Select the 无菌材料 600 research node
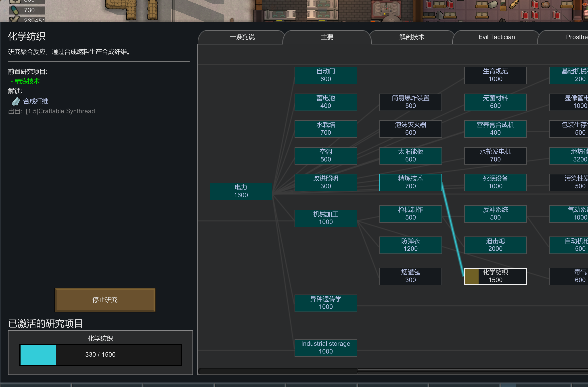The width and height of the screenshot is (588, 387). pyautogui.click(x=495, y=102)
